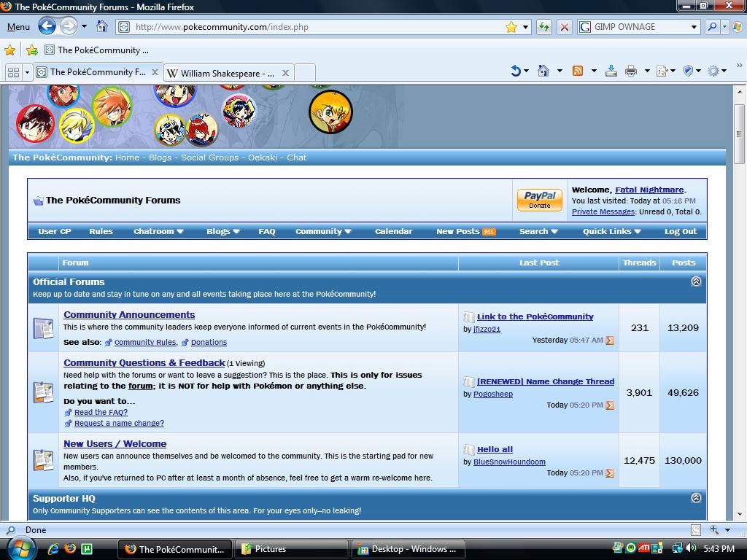Click the S icon in the status bar
The height and width of the screenshot is (560, 747).
tap(695, 529)
